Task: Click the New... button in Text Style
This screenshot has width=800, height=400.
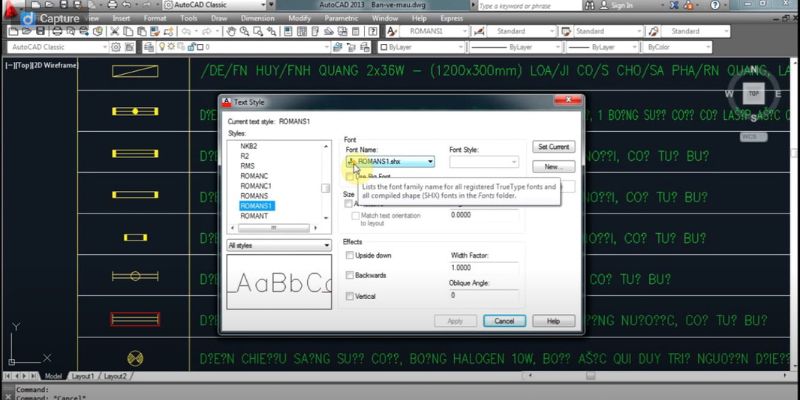Action: [554, 167]
